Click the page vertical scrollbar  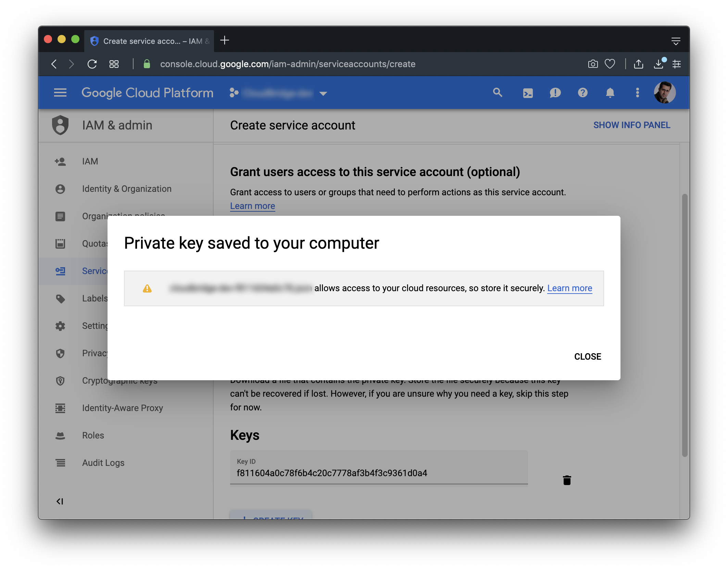[684, 325]
